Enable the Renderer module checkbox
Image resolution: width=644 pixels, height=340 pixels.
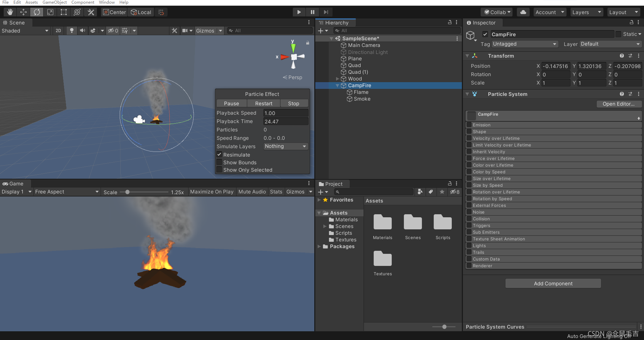[469, 266]
